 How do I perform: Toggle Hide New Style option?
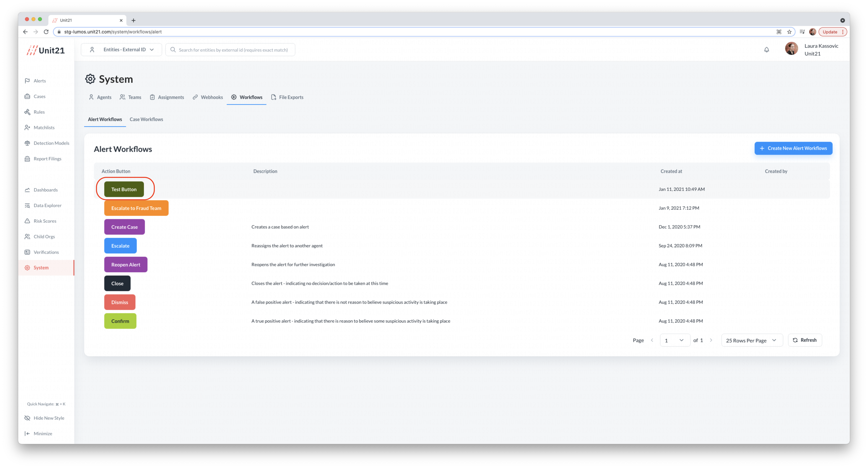pos(49,418)
